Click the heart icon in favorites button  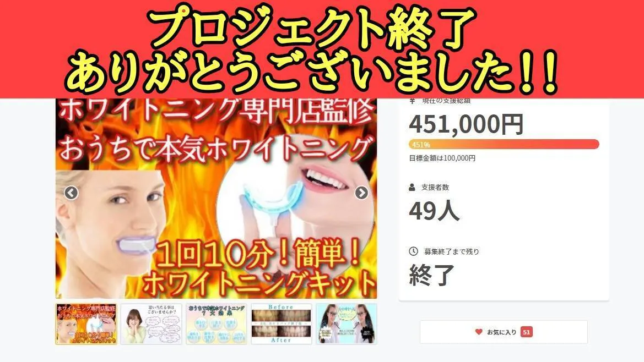479,332
